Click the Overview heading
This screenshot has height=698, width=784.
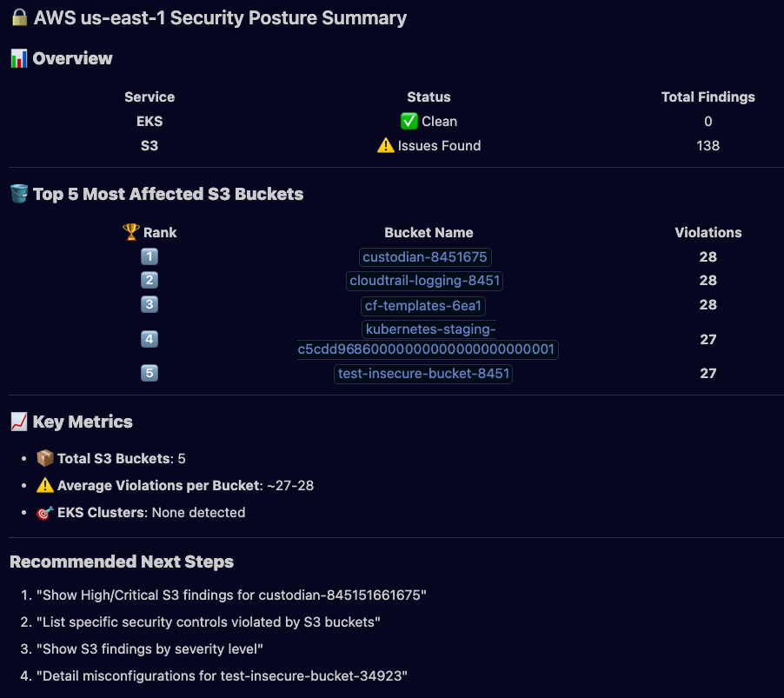pyautogui.click(x=72, y=58)
